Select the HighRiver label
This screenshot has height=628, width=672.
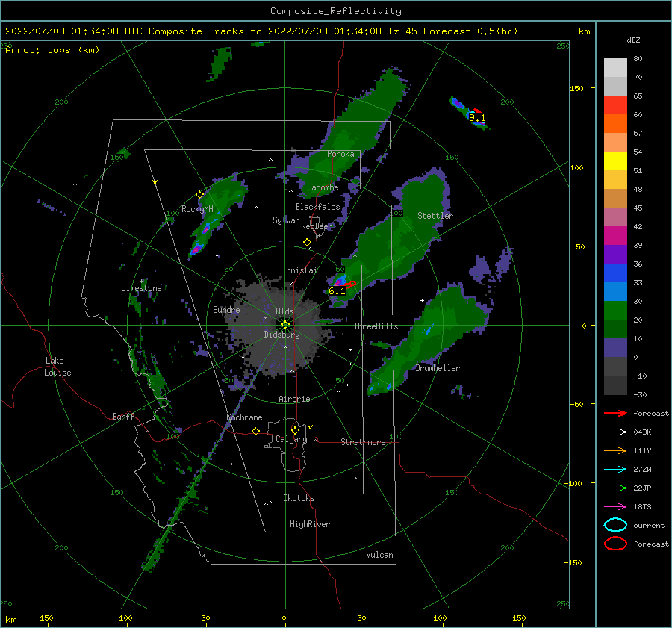(x=310, y=524)
